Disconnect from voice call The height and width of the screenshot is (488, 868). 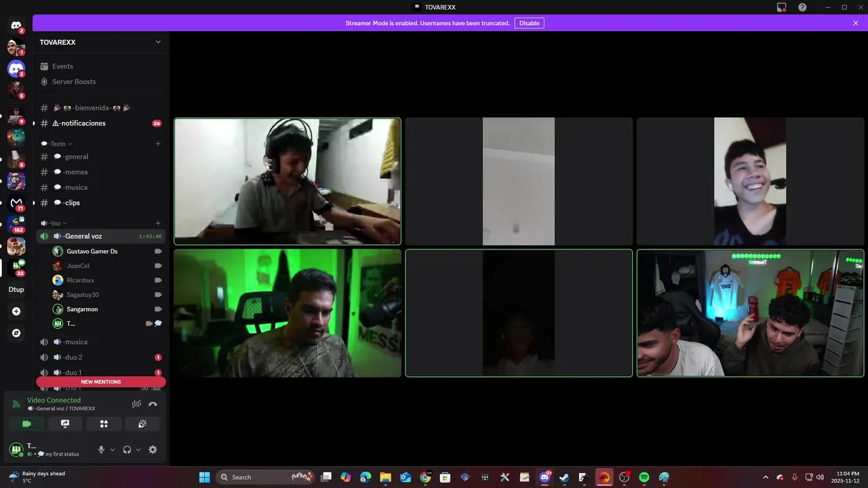click(153, 404)
